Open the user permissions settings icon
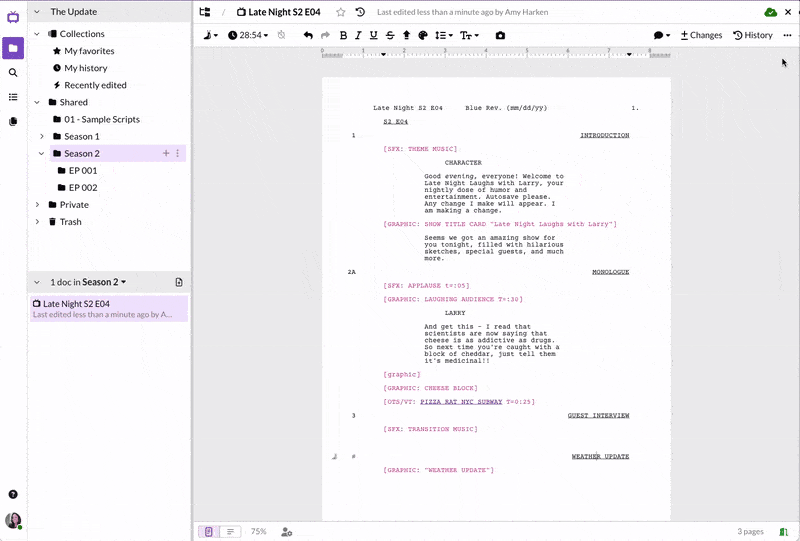The image size is (800, 541). 287,532
